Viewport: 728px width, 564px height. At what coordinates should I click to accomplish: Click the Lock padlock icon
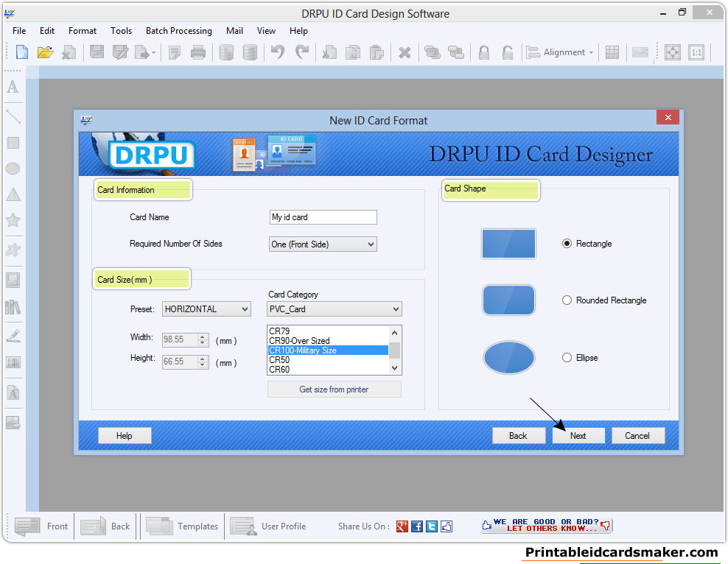(x=484, y=52)
